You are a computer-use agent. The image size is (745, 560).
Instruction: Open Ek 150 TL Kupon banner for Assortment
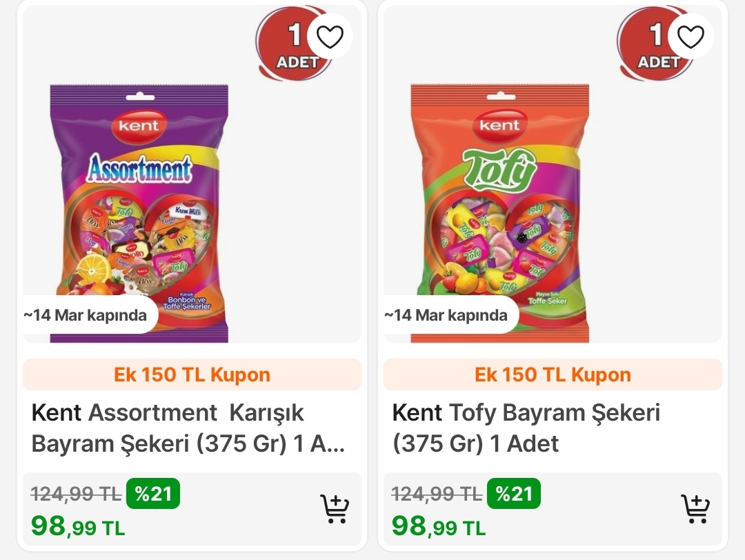click(192, 374)
